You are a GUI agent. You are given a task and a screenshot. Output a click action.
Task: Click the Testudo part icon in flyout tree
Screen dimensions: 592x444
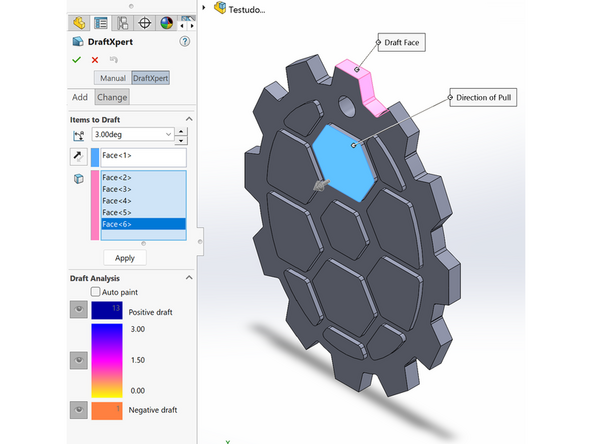click(x=220, y=8)
